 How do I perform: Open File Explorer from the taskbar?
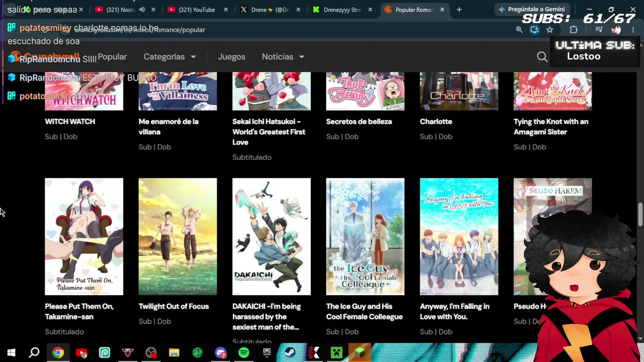coord(174,353)
